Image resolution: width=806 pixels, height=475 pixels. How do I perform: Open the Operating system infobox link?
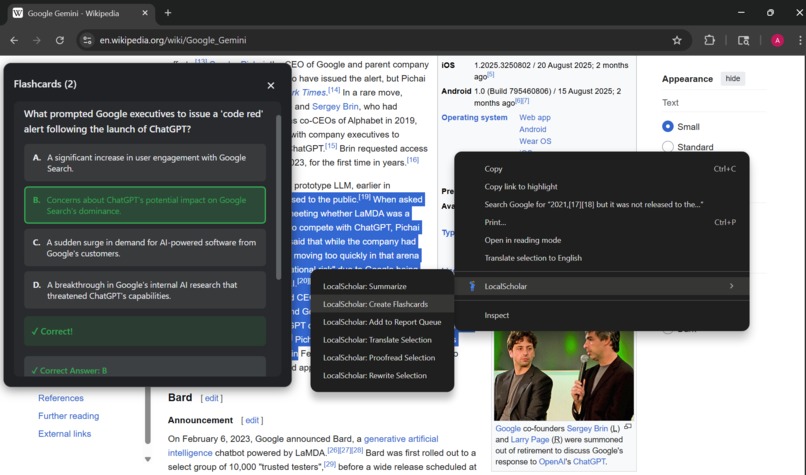click(474, 117)
